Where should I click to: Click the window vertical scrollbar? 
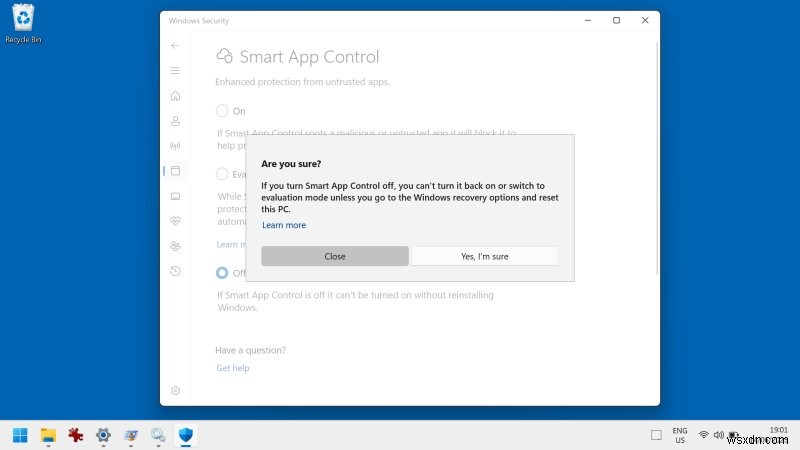tap(657, 158)
